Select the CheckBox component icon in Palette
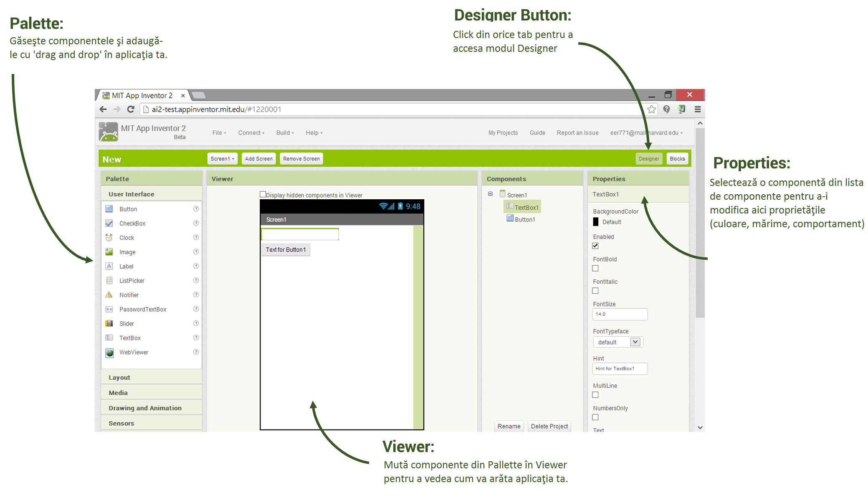The width and height of the screenshot is (868, 503). click(x=109, y=223)
